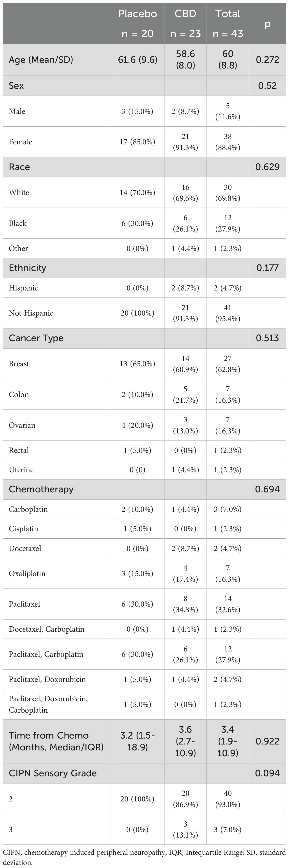Click the Total column header
Image resolution: width=289 pixels, height=868 pixels.
228,14
